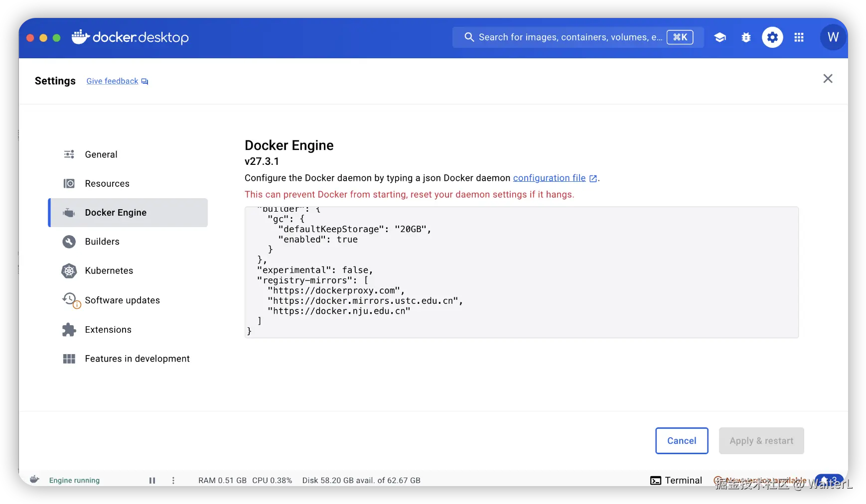The height and width of the screenshot is (504, 866).
Task: Click the "registry-mirrors": [ line
Action: [312, 280]
